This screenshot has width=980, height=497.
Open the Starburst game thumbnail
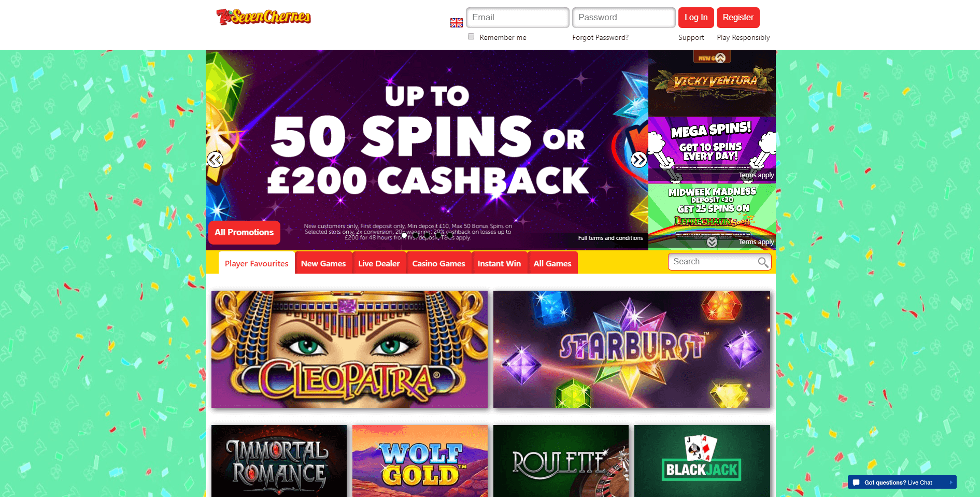631,349
